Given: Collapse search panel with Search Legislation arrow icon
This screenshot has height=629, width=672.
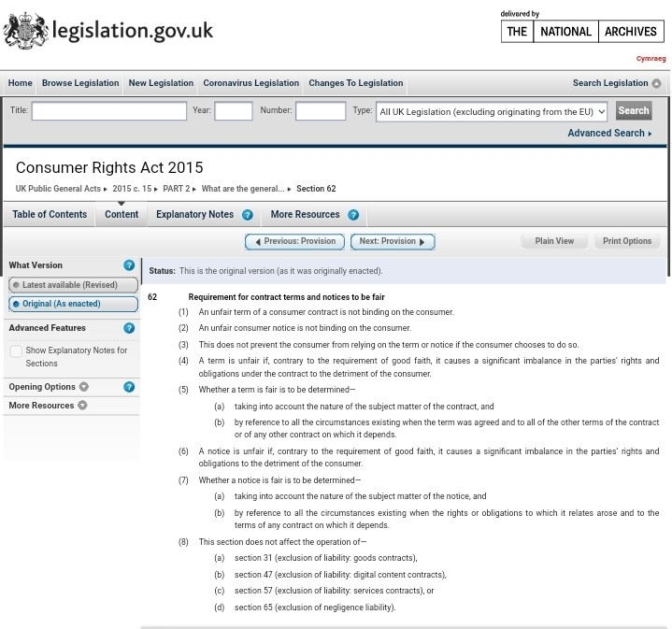Looking at the screenshot, I should [656, 83].
